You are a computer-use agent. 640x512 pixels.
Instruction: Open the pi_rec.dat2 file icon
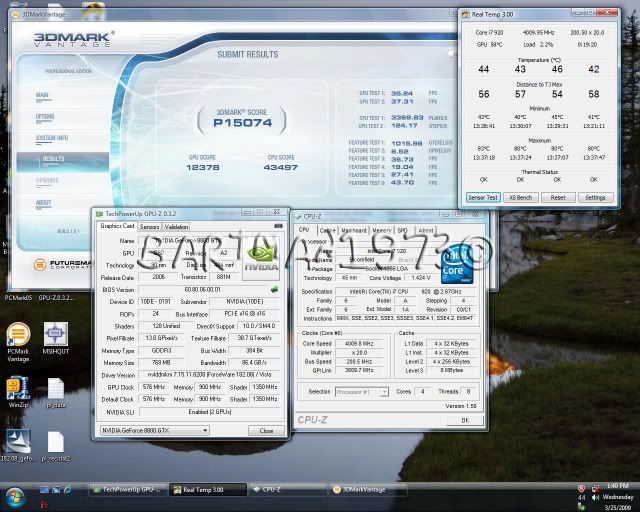tap(55, 442)
